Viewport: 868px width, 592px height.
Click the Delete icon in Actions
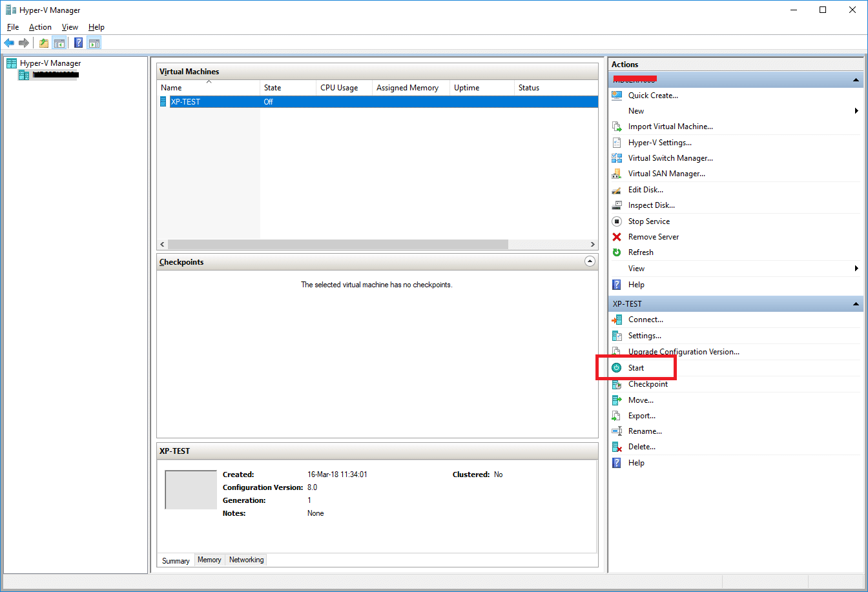coord(617,447)
